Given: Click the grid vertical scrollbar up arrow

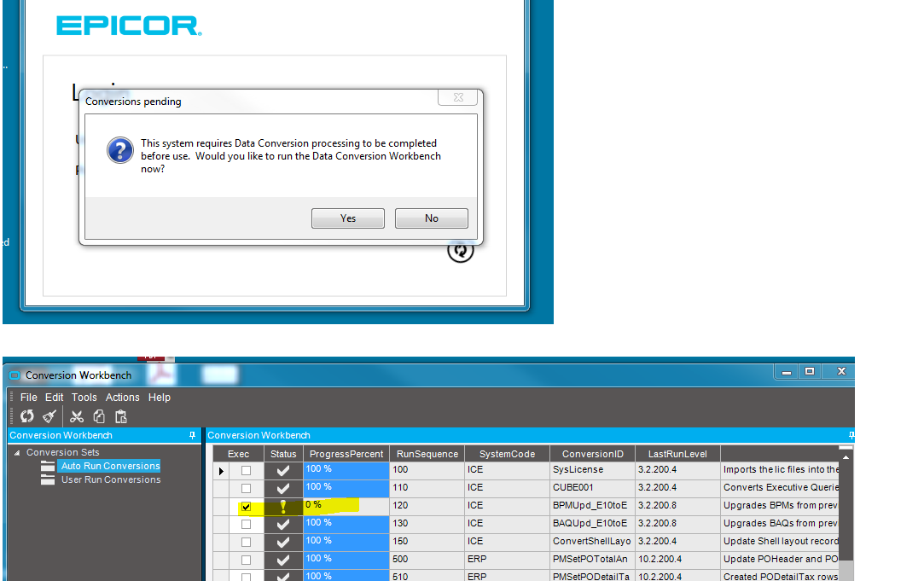Looking at the screenshot, I should pyautogui.click(x=846, y=457).
